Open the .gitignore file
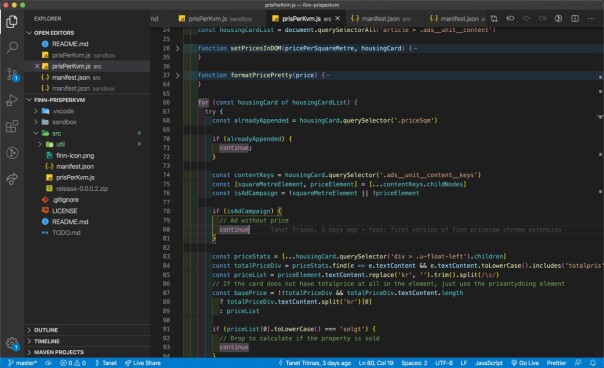604x368 pixels. coord(65,200)
